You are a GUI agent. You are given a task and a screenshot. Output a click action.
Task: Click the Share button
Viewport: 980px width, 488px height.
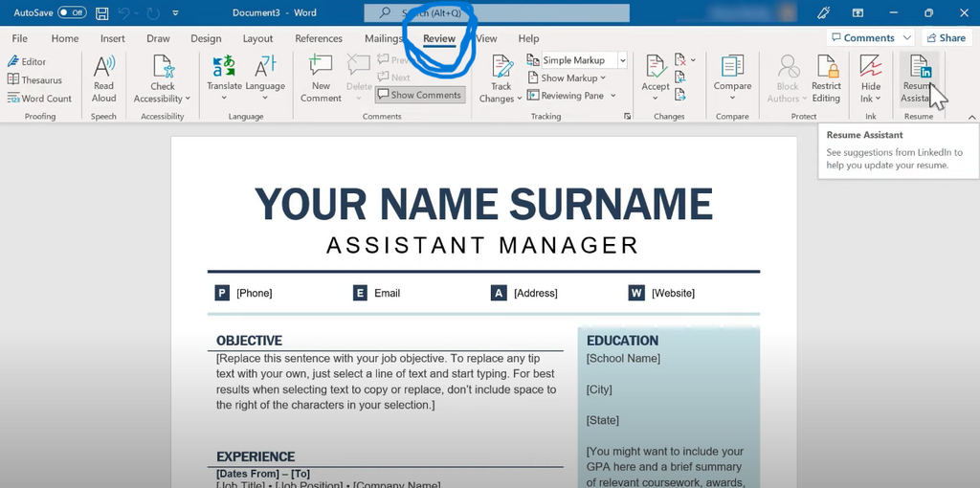[946, 38]
